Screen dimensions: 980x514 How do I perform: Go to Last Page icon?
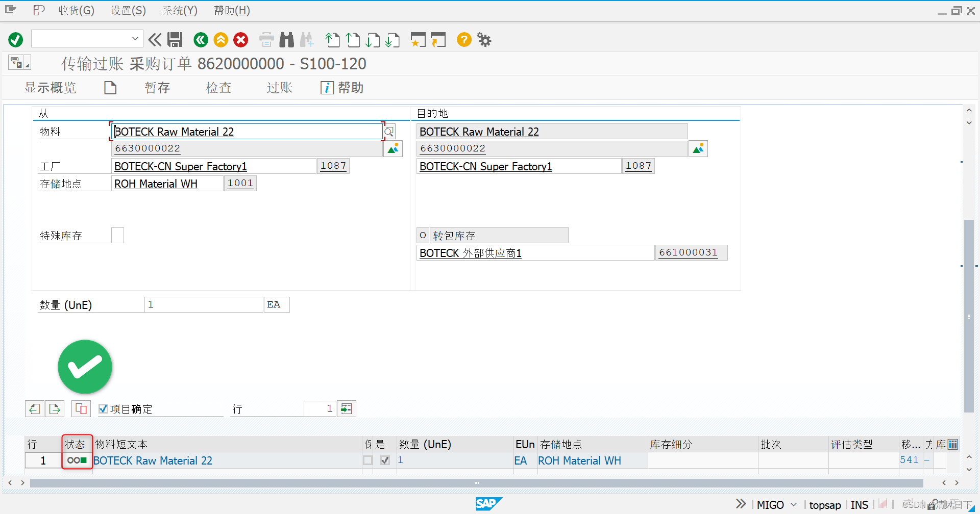(393, 40)
